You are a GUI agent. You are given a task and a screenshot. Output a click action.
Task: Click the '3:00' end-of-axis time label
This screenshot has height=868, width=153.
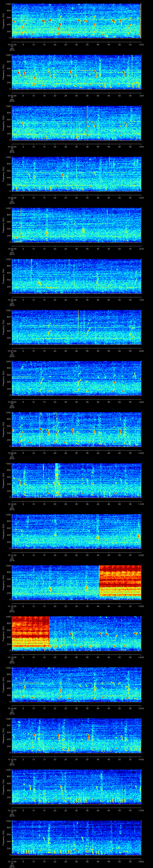[141, 96]
